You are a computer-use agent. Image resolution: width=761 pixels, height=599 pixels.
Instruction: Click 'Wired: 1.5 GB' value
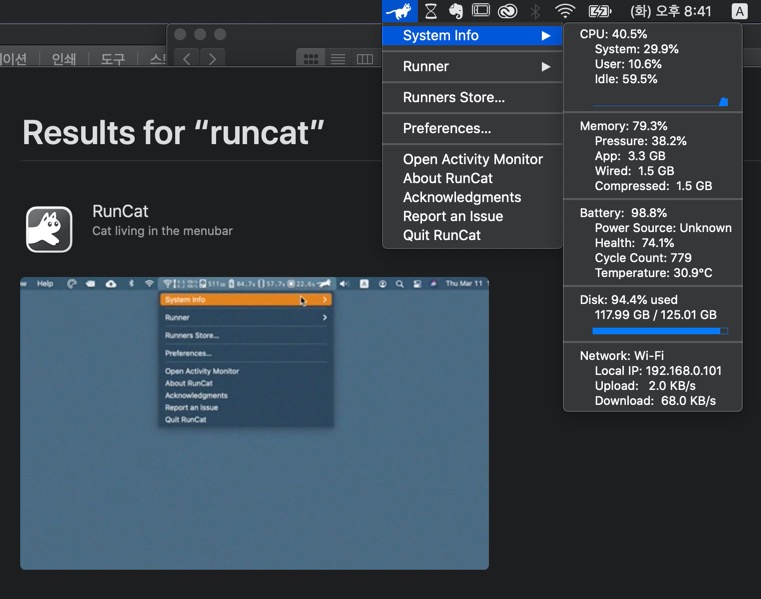[x=634, y=171]
